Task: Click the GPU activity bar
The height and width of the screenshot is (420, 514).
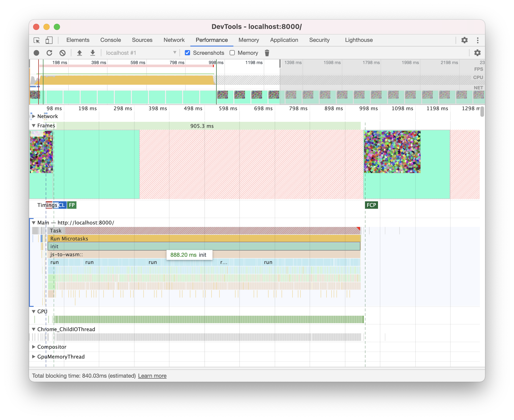Action: click(x=209, y=320)
